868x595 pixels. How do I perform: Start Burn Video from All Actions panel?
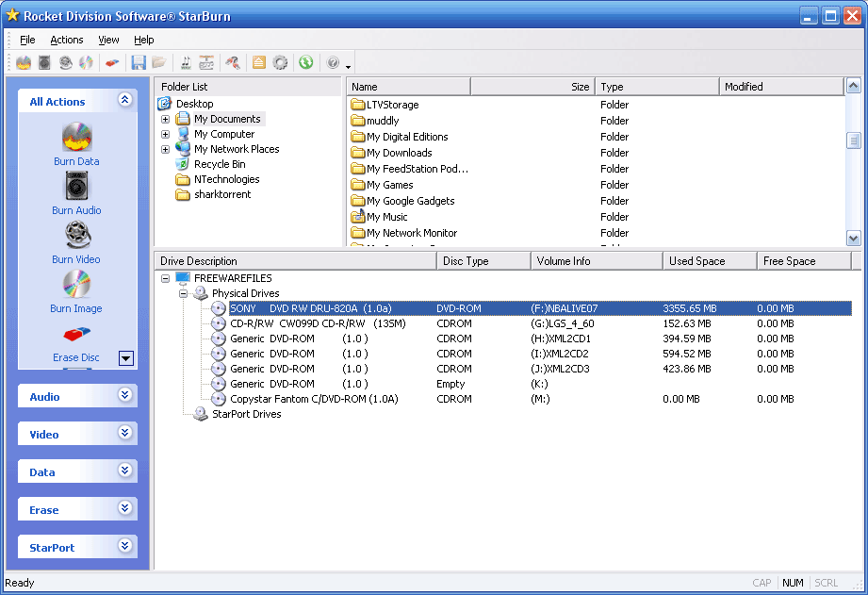(77, 242)
